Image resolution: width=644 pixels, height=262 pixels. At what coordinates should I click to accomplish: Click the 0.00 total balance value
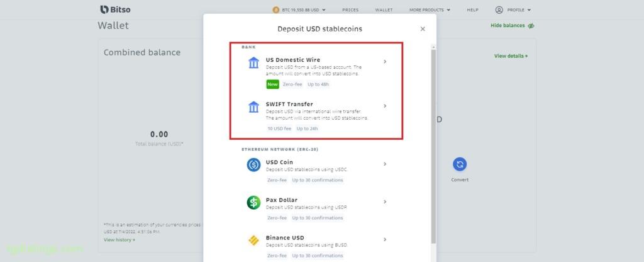pos(159,135)
